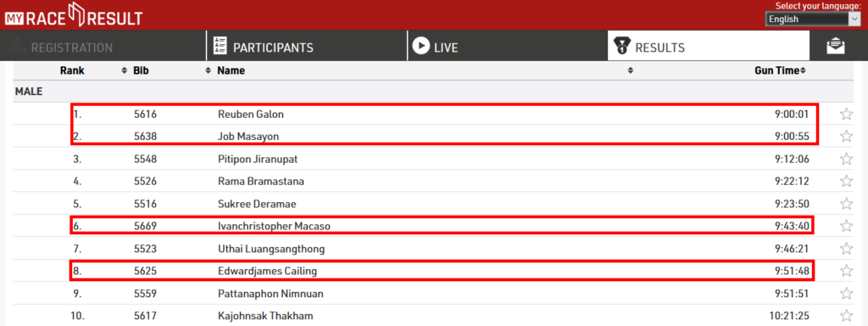868x326 pixels.
Task: Sort by Bib column arrows
Action: pos(209,71)
